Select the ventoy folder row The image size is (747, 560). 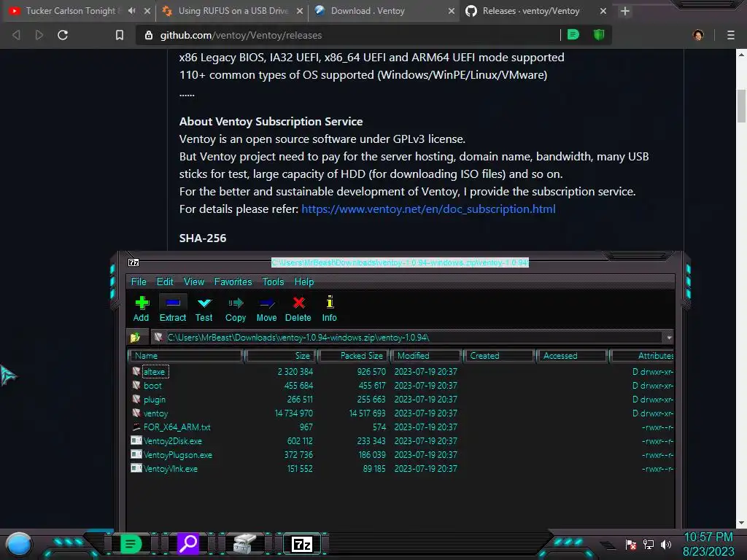click(402, 413)
